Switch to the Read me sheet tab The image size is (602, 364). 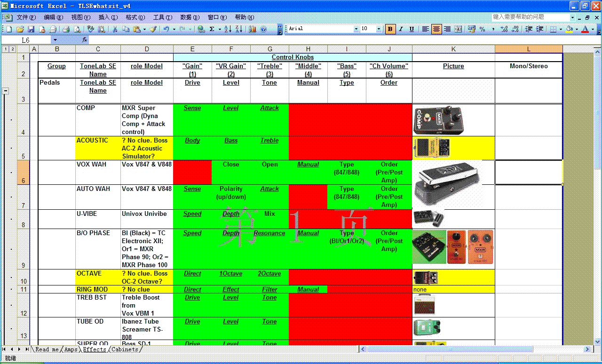click(47, 349)
